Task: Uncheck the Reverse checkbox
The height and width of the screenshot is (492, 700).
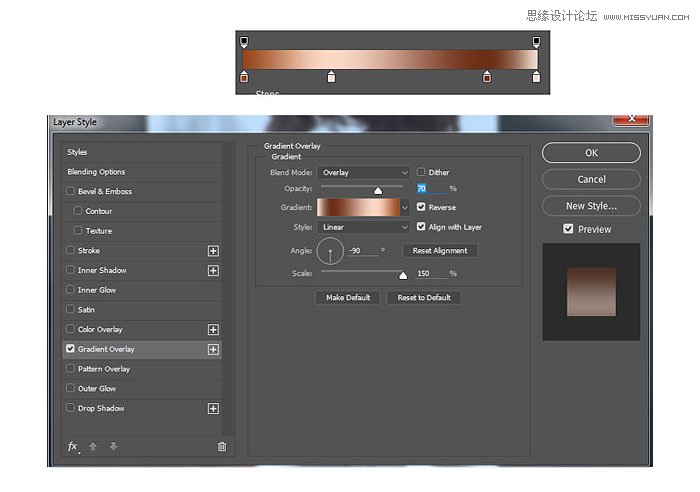Action: pyautogui.click(x=421, y=207)
